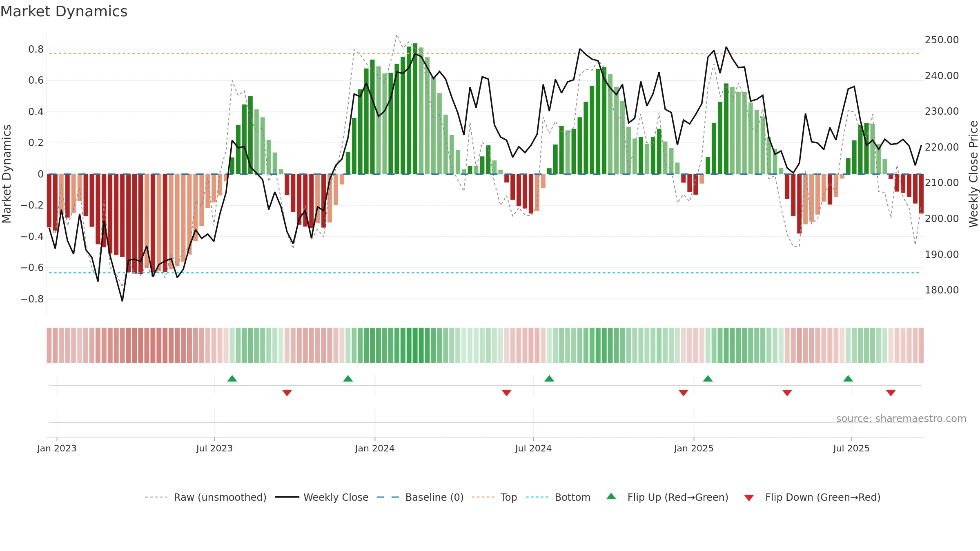This screenshot has width=980, height=551.
Task: Click the orange dashed Top threshold line
Action: [484, 53]
